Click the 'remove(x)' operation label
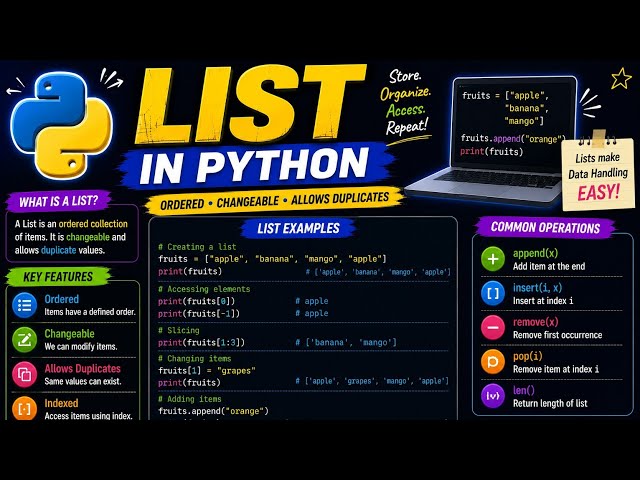Image resolution: width=640 pixels, height=480 pixels. pos(535,322)
